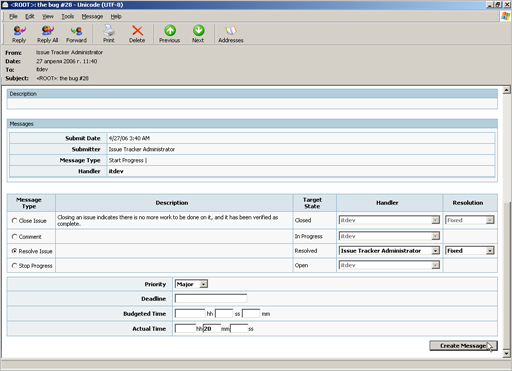Viewport: 512px width, 371px height.
Task: Click the scrollbar down arrow
Action: click(x=507, y=353)
